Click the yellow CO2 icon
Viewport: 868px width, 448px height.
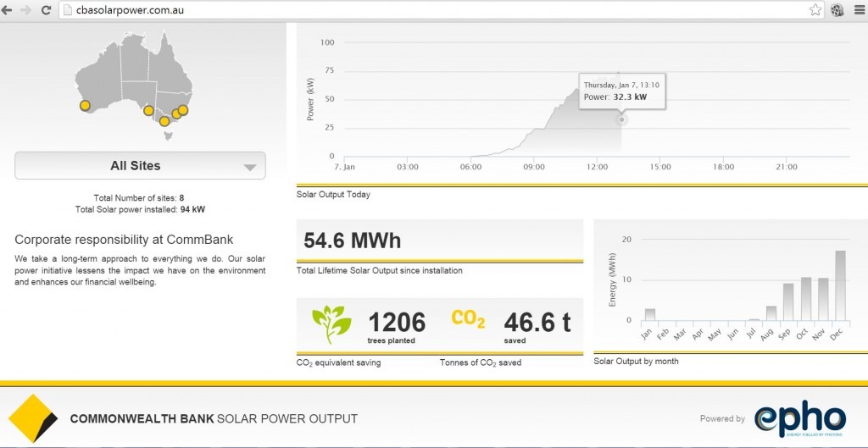click(x=468, y=318)
